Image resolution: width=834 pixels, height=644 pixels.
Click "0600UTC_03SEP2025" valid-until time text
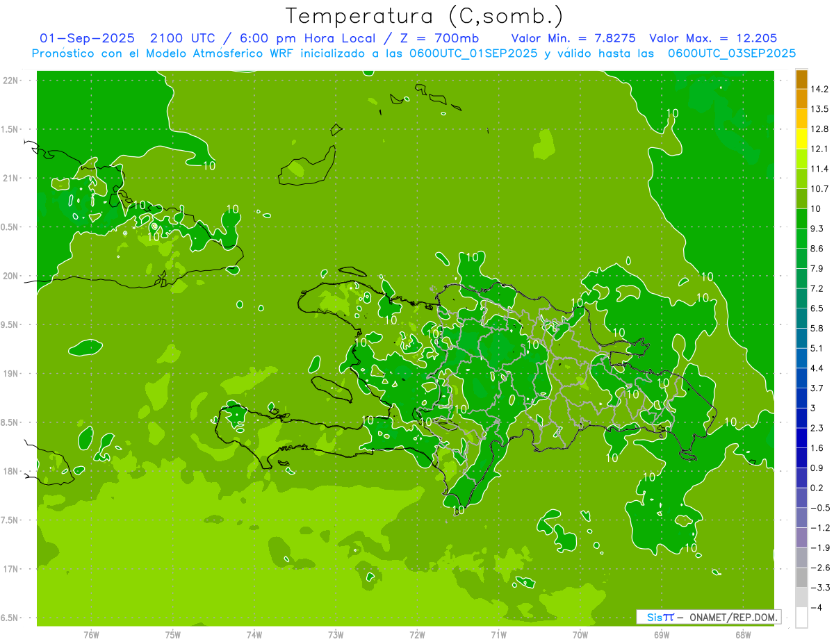[x=732, y=53]
